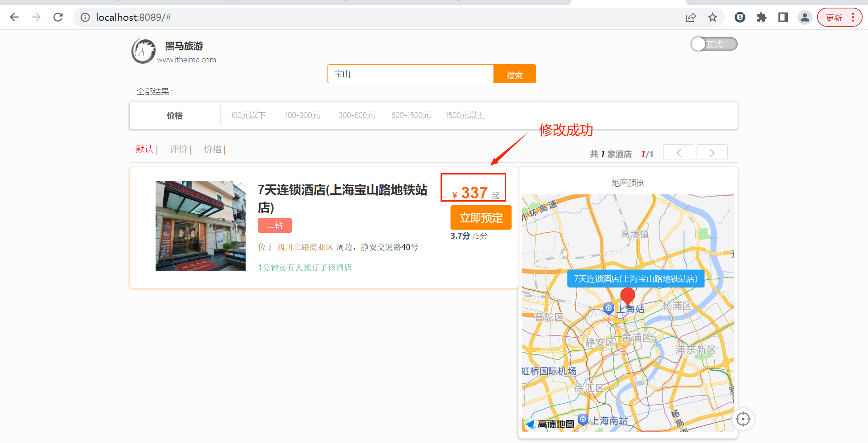Click the 虹桥国际机场 label on map

549,371
